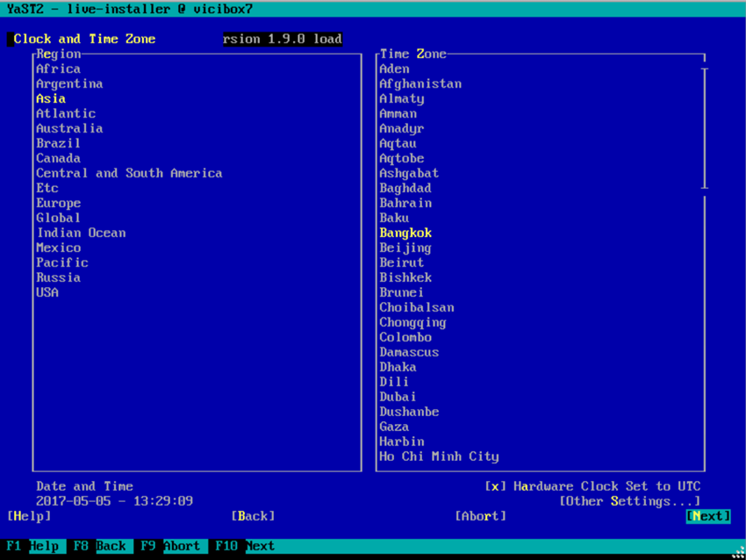Select Baghdad time zone entry

pyautogui.click(x=405, y=188)
